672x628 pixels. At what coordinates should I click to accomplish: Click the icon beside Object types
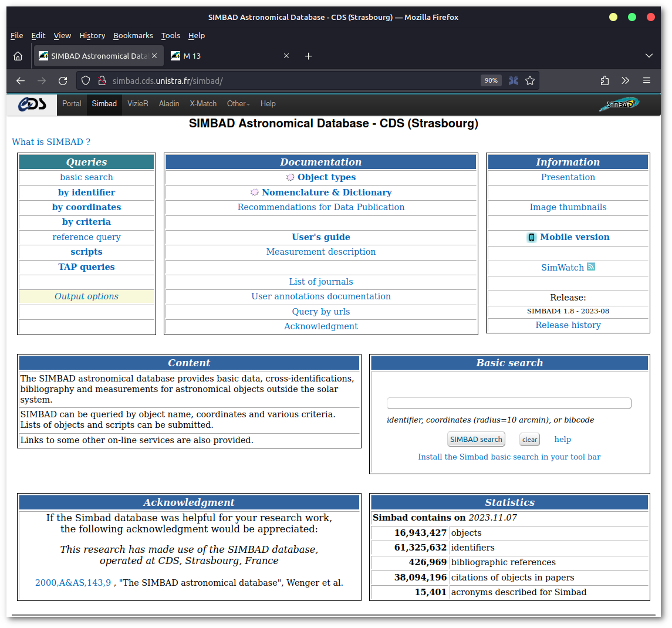click(290, 177)
